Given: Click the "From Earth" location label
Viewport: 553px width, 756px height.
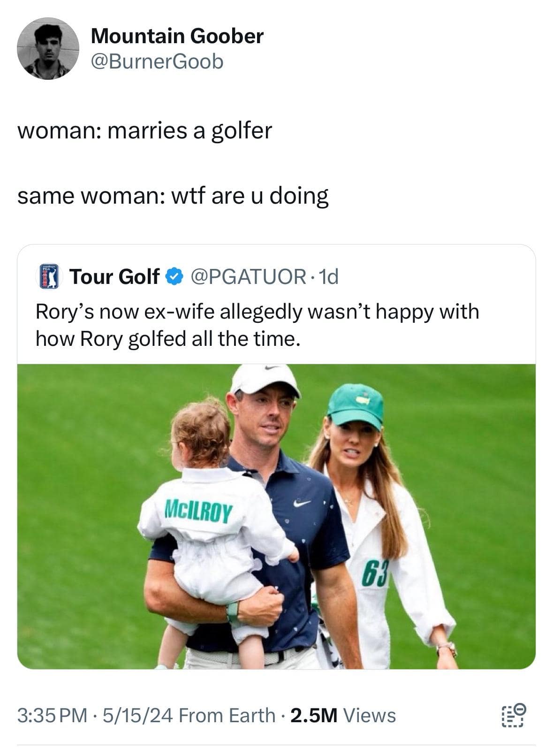Looking at the screenshot, I should [x=227, y=715].
